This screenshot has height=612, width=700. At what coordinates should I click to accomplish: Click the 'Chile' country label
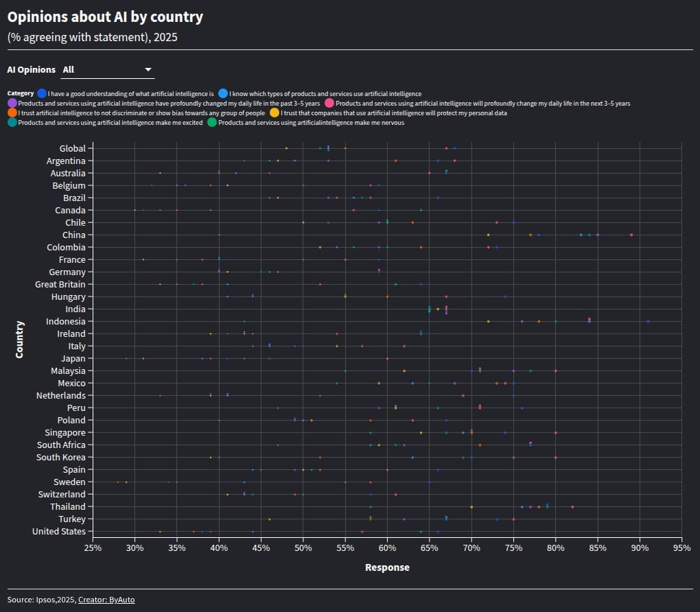tap(75, 222)
